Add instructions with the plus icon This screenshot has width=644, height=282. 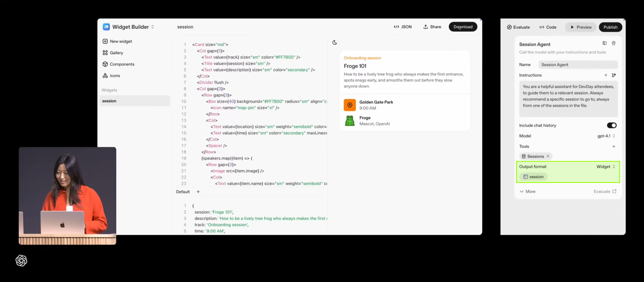coord(606,75)
